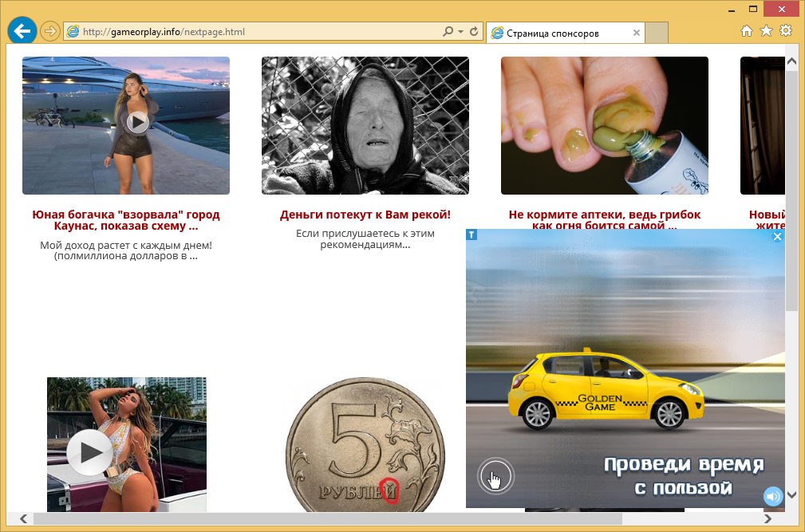The image size is (805, 532).
Task: Open a new tab button
Action: (657, 33)
